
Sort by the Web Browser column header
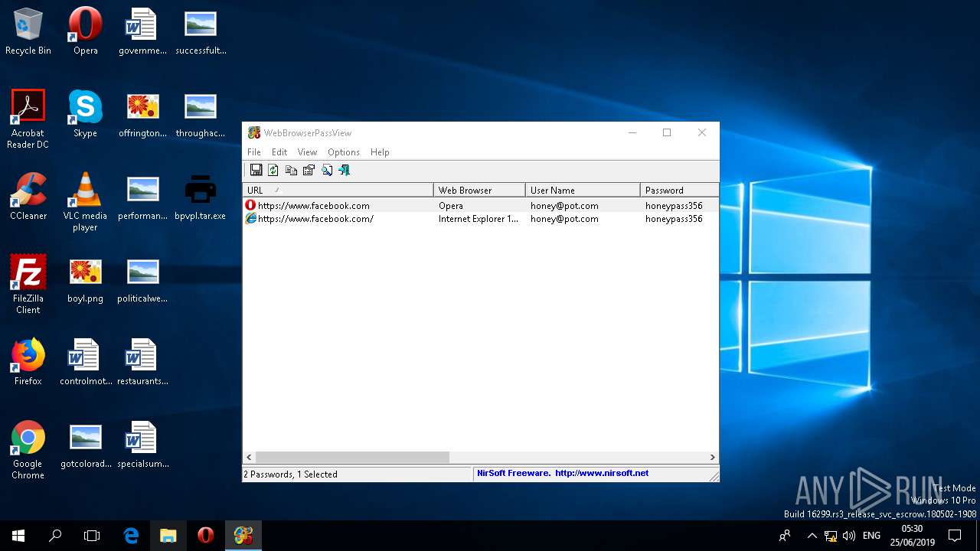pos(480,190)
